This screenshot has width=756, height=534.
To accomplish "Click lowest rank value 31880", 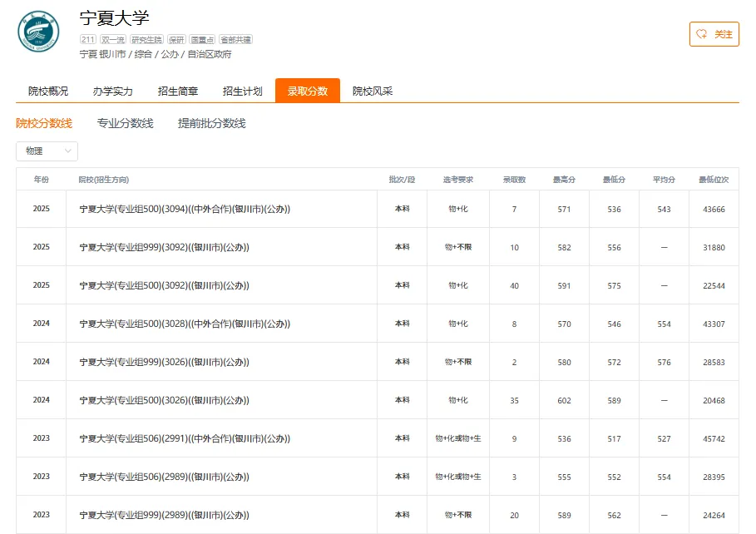I will (x=714, y=248).
